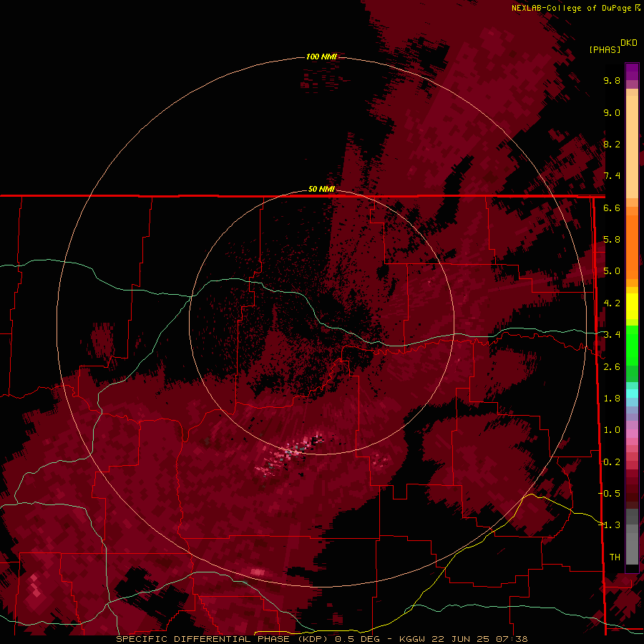Click the DKD product code label
The image size is (644, 644).
click(629, 43)
